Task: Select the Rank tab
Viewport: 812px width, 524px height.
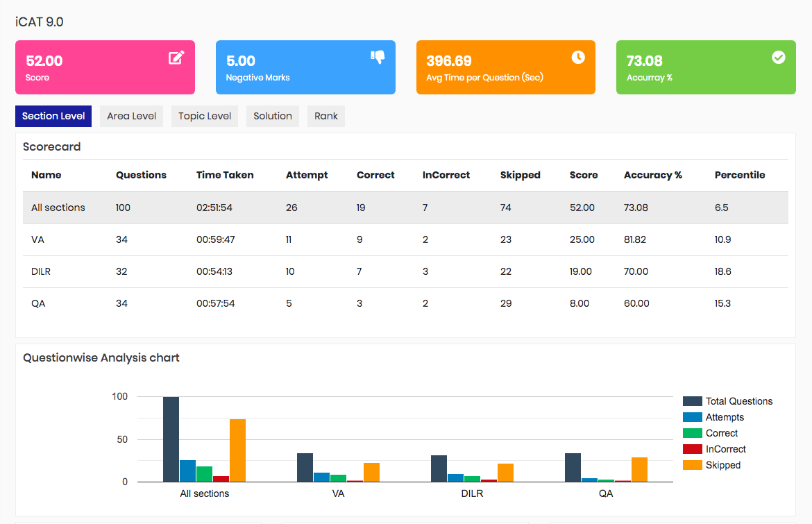Action: click(x=326, y=116)
